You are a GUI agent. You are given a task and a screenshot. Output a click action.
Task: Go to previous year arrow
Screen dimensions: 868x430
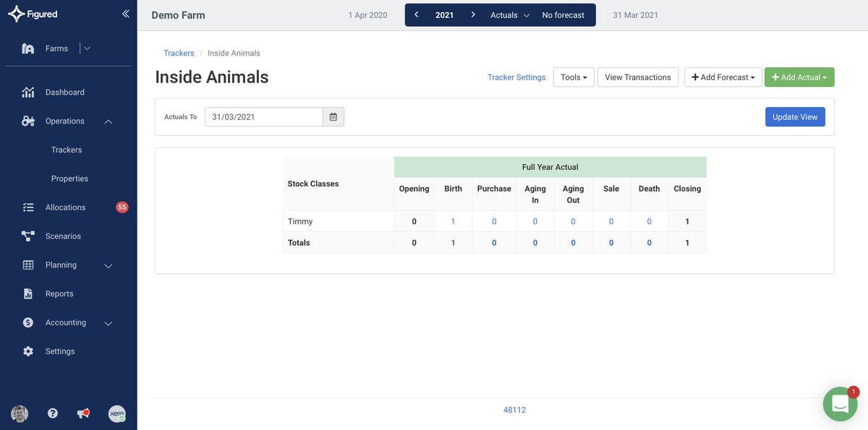(x=416, y=15)
